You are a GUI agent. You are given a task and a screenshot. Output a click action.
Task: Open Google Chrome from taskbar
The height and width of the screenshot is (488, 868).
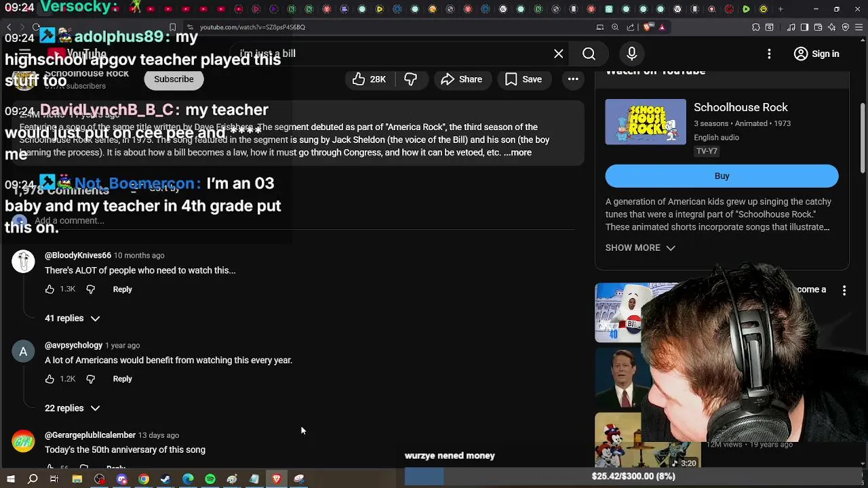coord(144,479)
